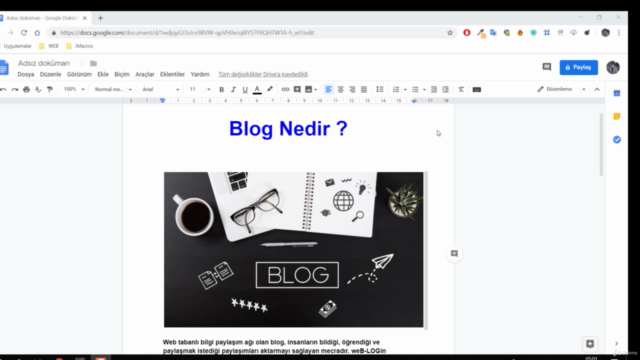Open the text color picker
The width and height of the screenshot is (640, 360).
257,89
